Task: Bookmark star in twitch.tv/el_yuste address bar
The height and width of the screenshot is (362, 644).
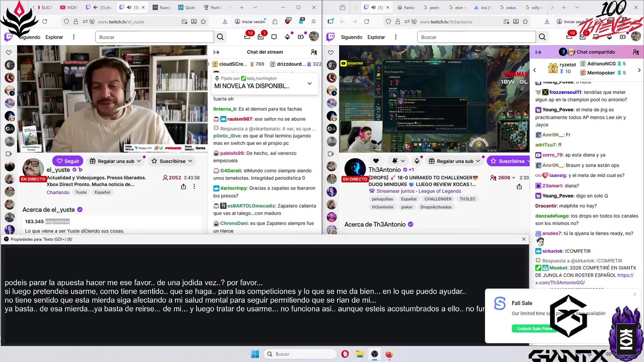Action: click(x=203, y=22)
